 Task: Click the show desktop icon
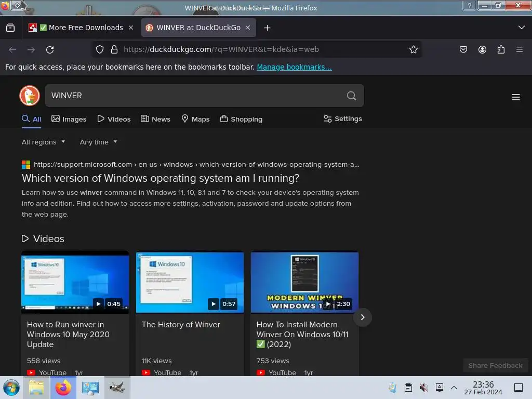[518, 388]
